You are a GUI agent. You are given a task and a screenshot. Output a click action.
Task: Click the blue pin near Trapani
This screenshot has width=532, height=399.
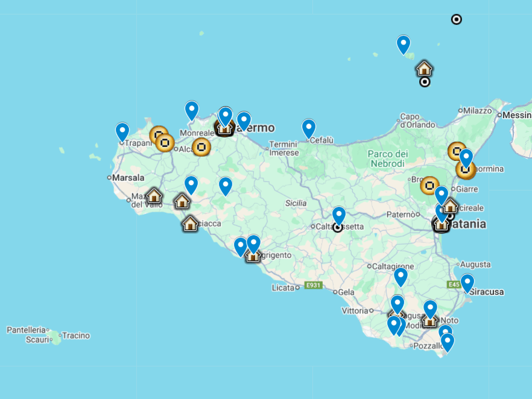122,131
